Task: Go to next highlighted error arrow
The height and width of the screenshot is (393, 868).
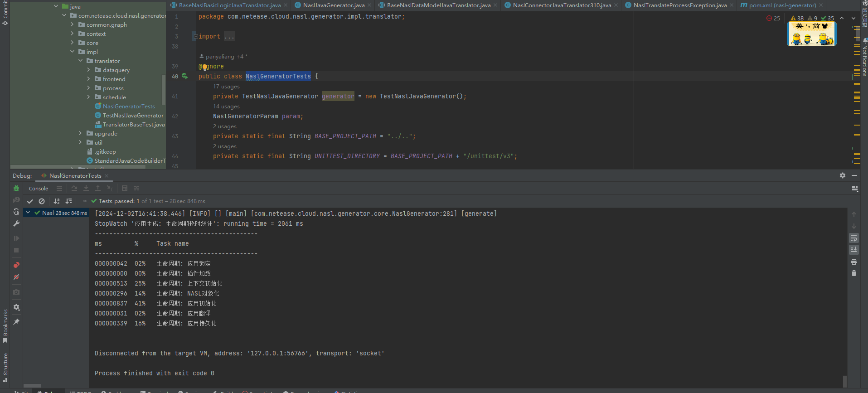Action: click(x=853, y=18)
